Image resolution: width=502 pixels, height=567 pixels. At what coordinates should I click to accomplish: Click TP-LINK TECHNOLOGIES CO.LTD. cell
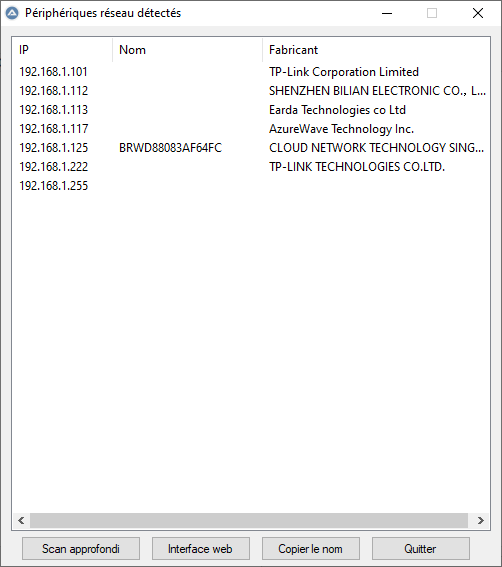357,167
